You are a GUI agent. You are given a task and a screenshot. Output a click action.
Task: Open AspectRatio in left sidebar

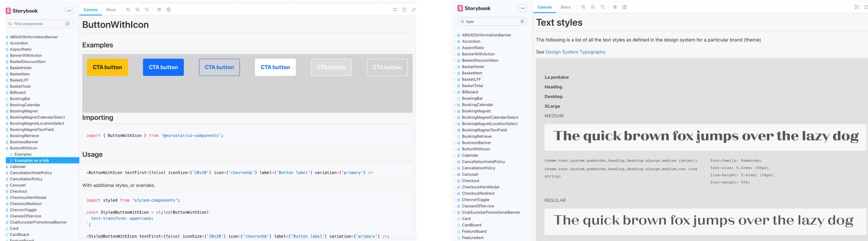point(21,50)
